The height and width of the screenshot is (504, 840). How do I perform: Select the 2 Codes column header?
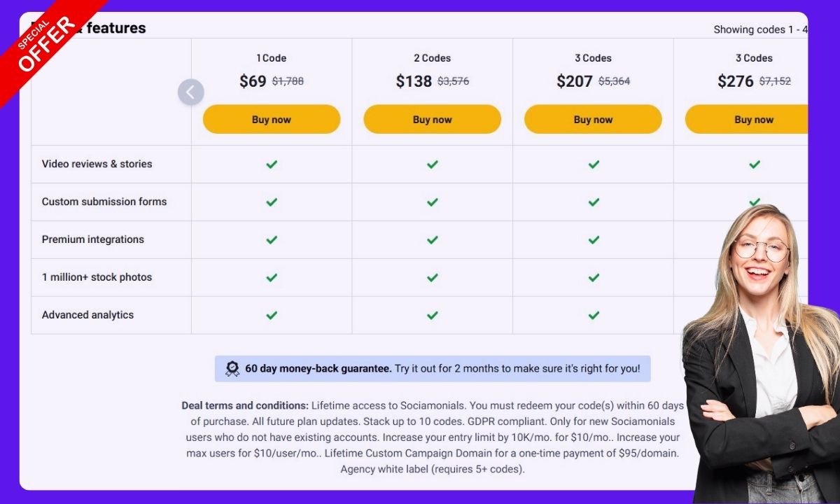tap(433, 58)
